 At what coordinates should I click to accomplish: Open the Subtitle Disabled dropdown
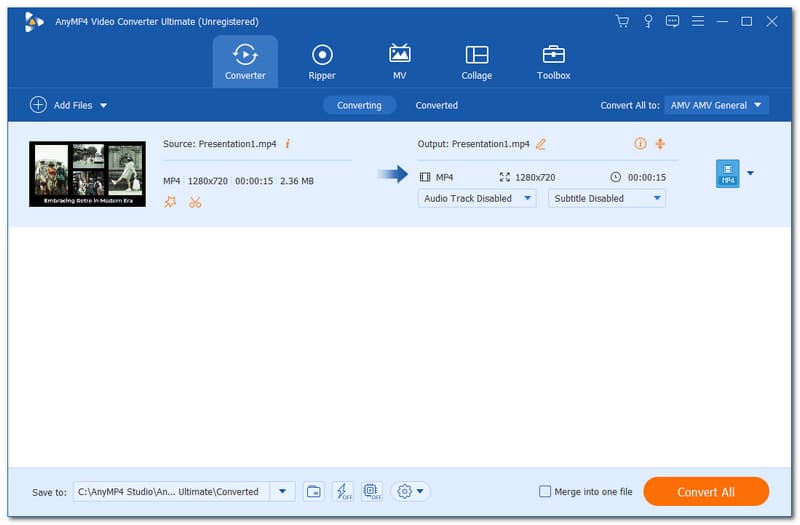click(x=606, y=198)
